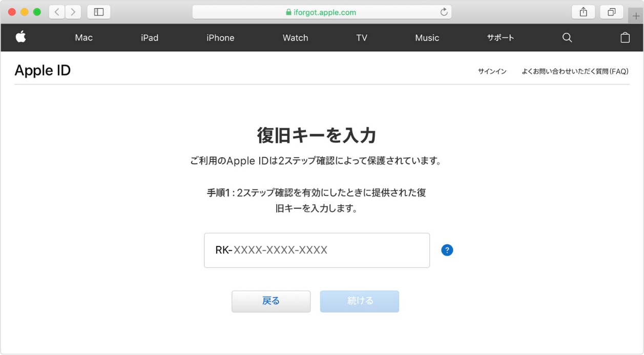Click the 続ける button

click(x=359, y=301)
